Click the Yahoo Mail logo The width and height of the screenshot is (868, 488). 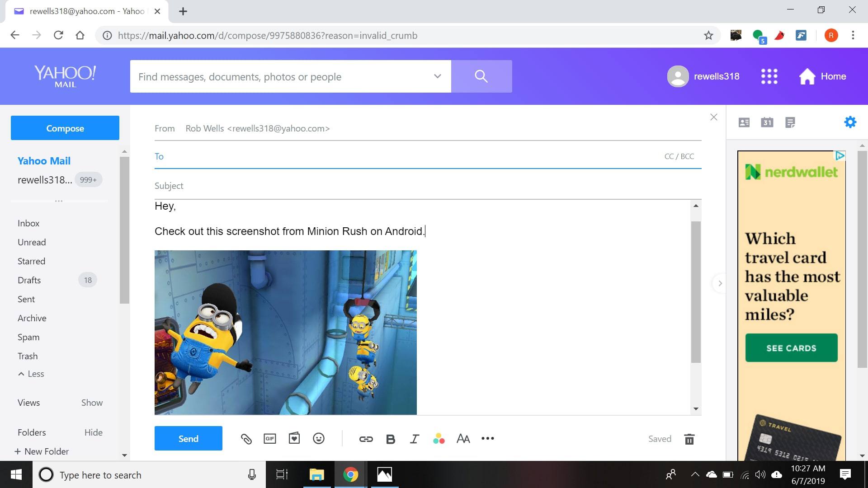click(65, 76)
